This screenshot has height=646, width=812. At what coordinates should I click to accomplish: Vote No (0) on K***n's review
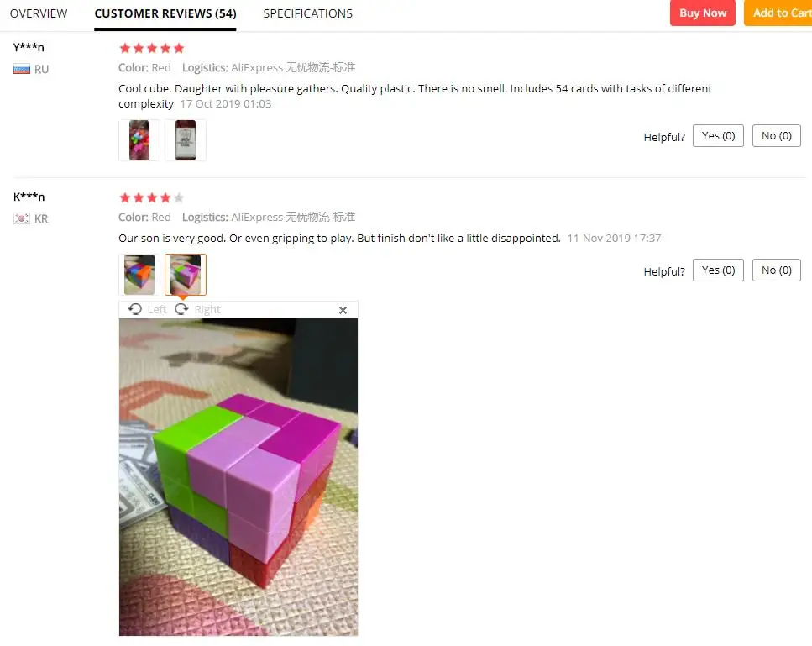point(776,270)
